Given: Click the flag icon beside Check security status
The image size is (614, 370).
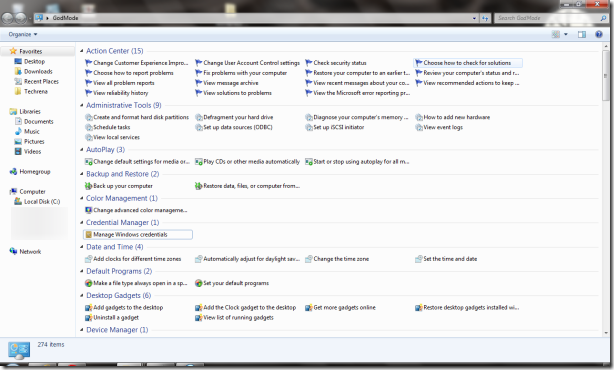Looking at the screenshot, I should 309,63.
